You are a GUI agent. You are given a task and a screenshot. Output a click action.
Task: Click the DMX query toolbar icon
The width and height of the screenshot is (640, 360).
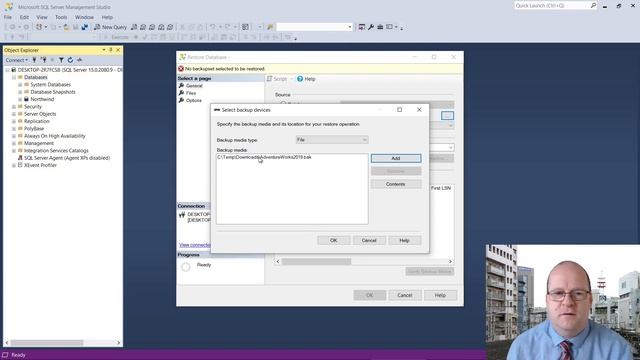coord(152,27)
